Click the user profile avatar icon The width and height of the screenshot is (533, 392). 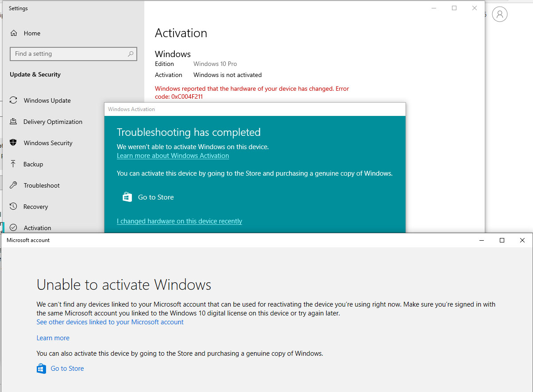(x=500, y=15)
